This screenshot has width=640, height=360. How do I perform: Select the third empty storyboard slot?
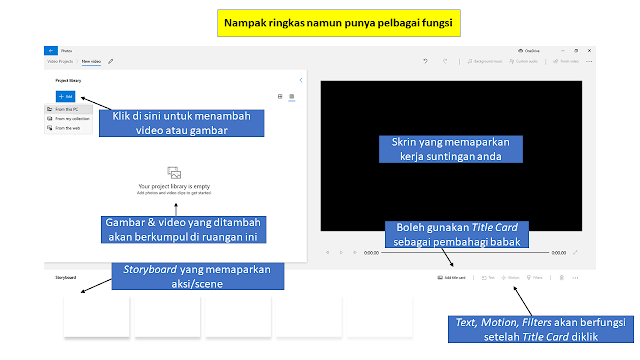238,317
